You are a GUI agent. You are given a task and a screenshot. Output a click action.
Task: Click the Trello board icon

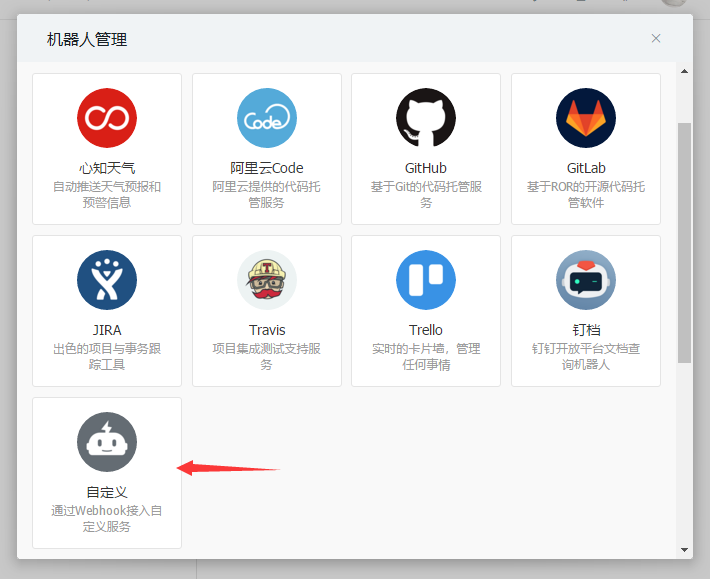(426, 280)
